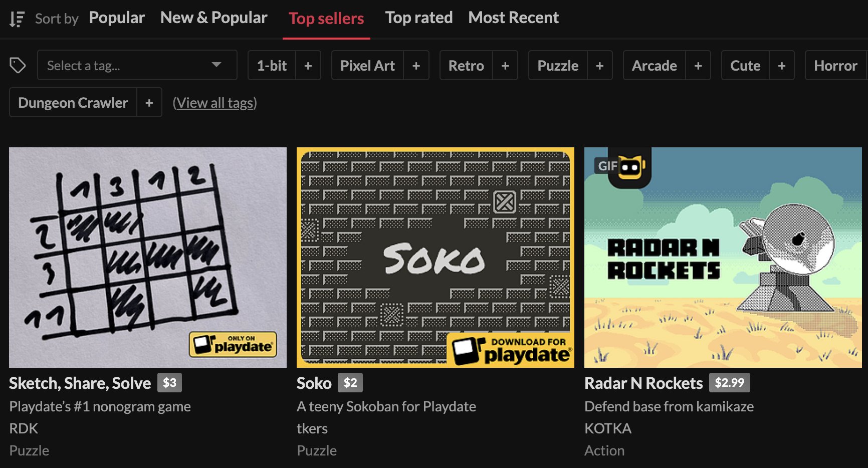Open the Radar N Rockets title link

point(643,383)
